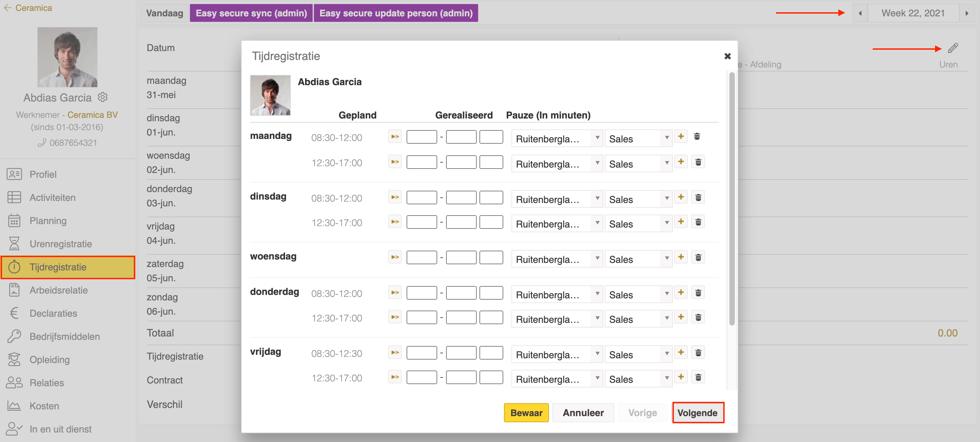Add a row with plus icon on dinsdag 12:30-17:00
This screenshot has height=442, width=980.
pyautogui.click(x=681, y=221)
